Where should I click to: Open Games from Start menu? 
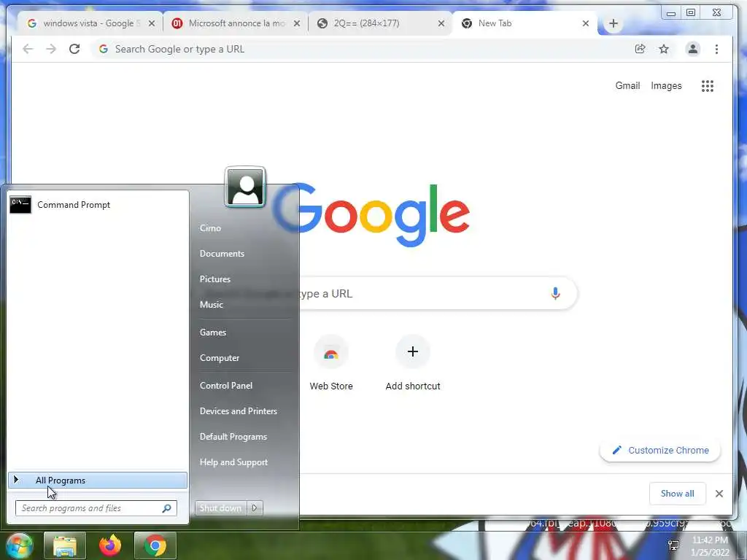212,332
